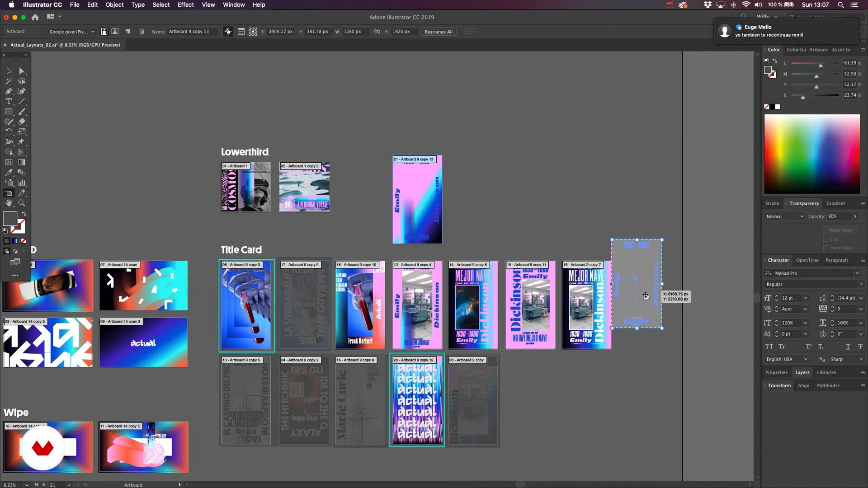
Task: Open Artboard Options icon in control bar
Action: [241, 32]
